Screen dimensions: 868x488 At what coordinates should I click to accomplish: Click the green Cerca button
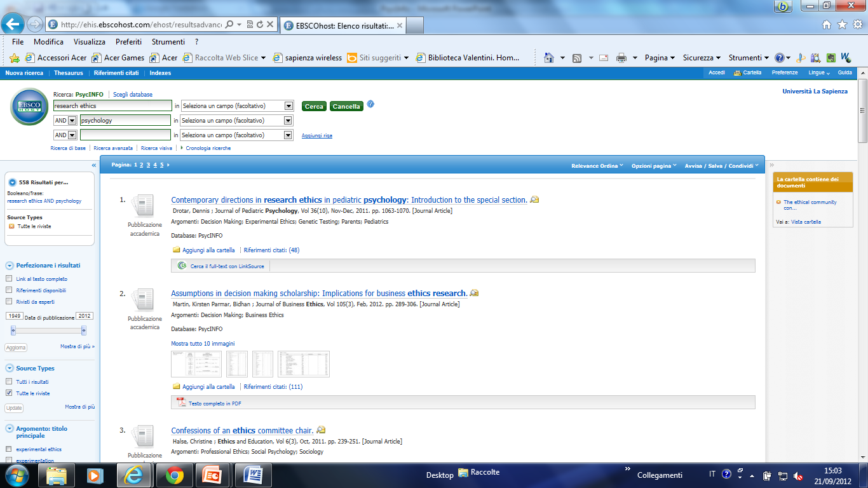[314, 106]
